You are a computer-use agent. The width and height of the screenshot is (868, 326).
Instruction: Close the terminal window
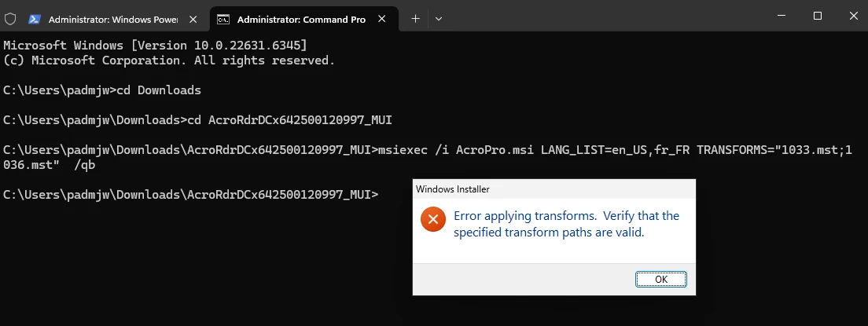click(x=853, y=16)
